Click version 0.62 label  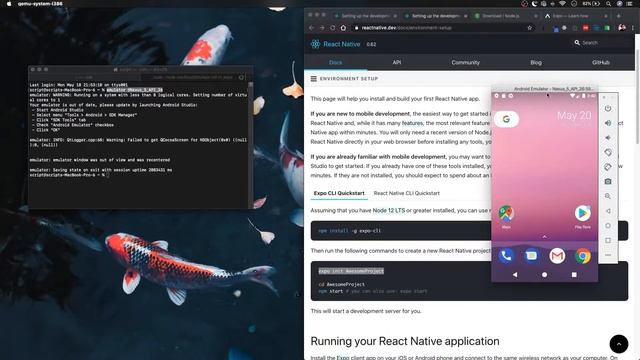click(x=371, y=44)
